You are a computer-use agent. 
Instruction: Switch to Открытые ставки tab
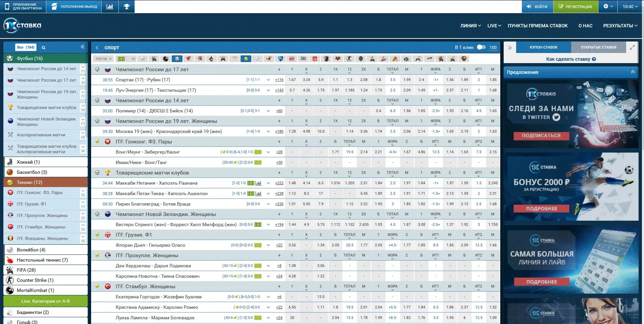click(x=598, y=47)
